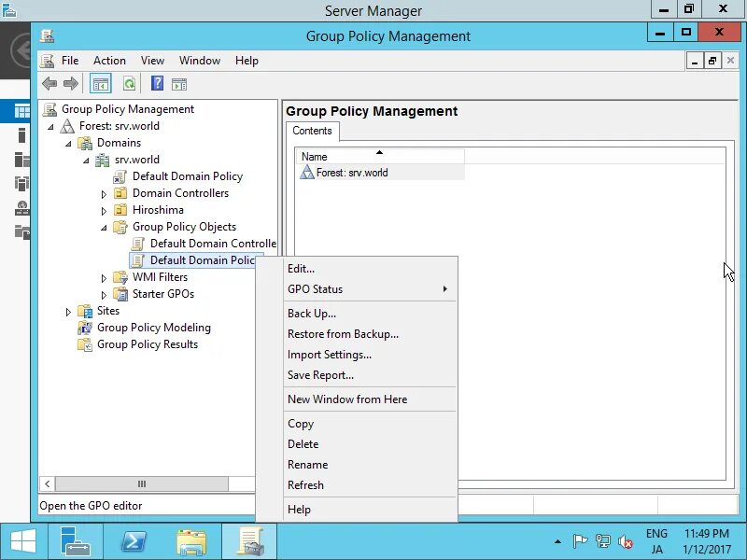Viewport: 747px width, 560px height.
Task: Click the Group Policy Management root icon
Action: pos(49,109)
